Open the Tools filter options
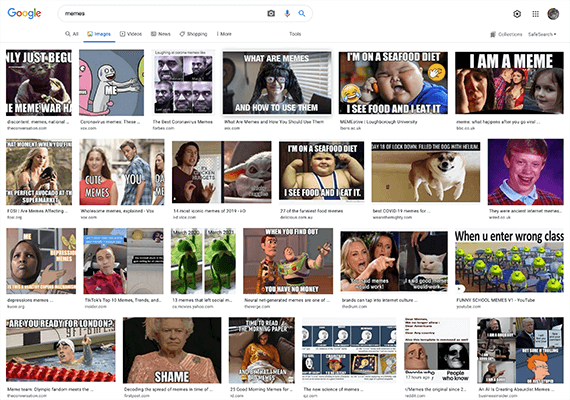This screenshot has width=570, height=400. [x=295, y=34]
